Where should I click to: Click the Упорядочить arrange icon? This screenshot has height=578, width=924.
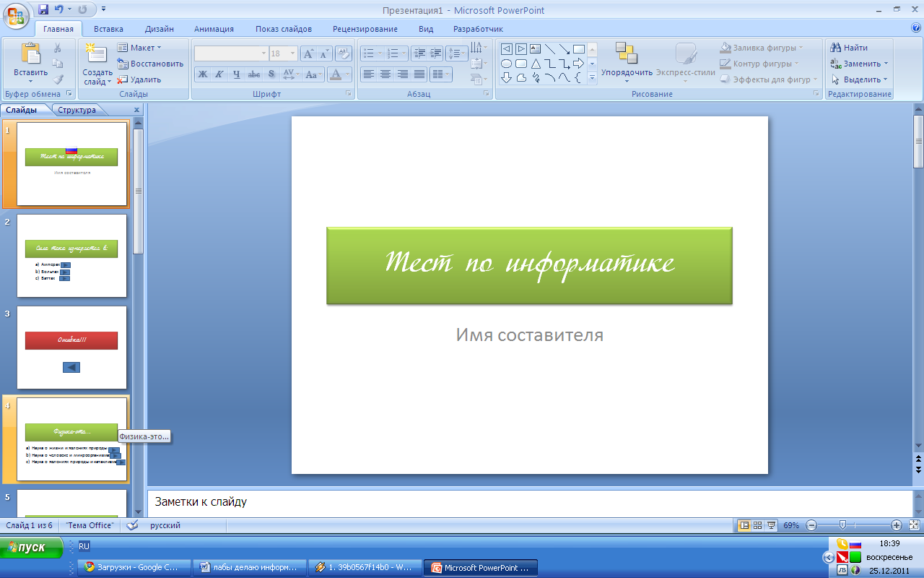point(627,53)
